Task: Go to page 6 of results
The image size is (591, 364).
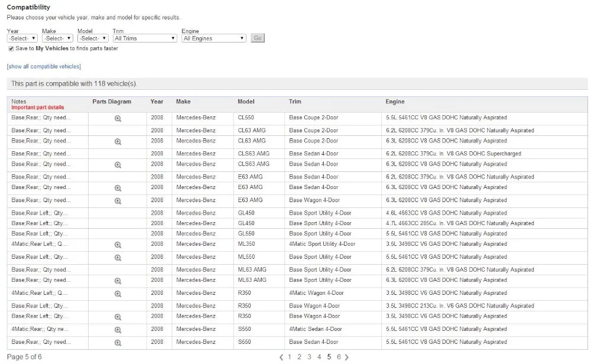Action: point(339,357)
